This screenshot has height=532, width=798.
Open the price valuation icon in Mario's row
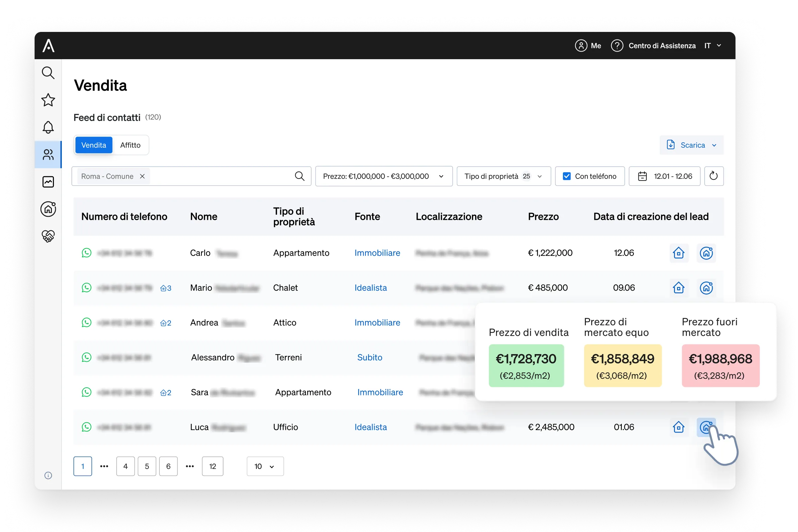[x=706, y=288]
